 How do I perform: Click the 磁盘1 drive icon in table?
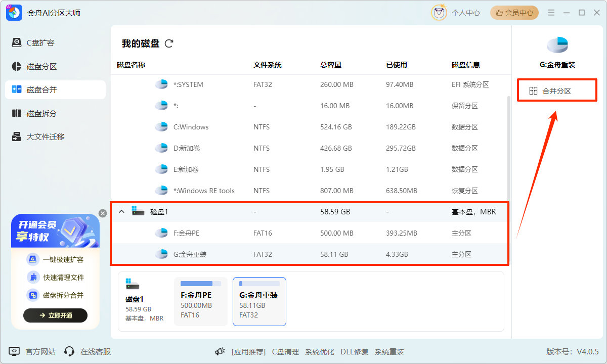138,211
